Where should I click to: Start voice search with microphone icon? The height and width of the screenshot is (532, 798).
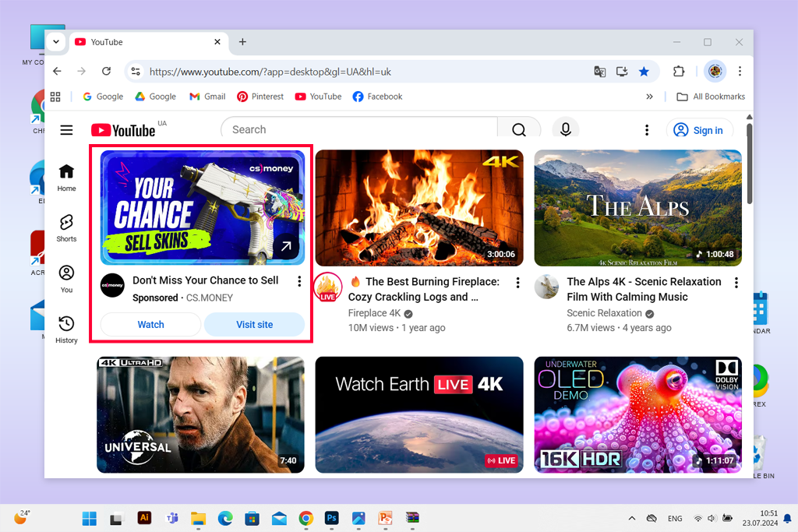click(565, 129)
